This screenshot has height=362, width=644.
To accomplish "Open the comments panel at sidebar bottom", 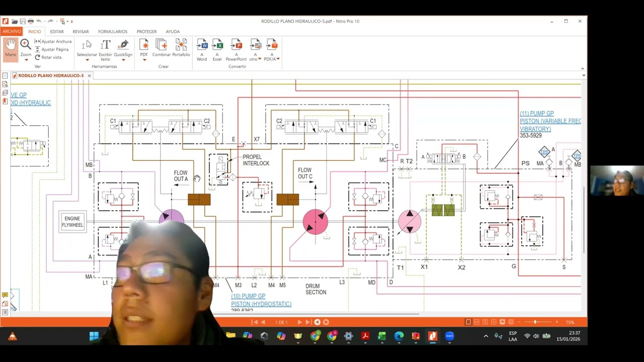I will pyautogui.click(x=5, y=295).
